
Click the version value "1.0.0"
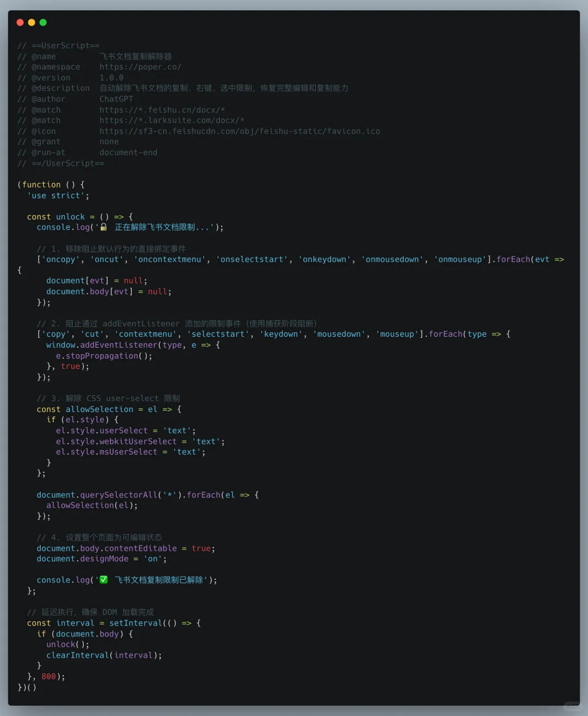[112, 78]
